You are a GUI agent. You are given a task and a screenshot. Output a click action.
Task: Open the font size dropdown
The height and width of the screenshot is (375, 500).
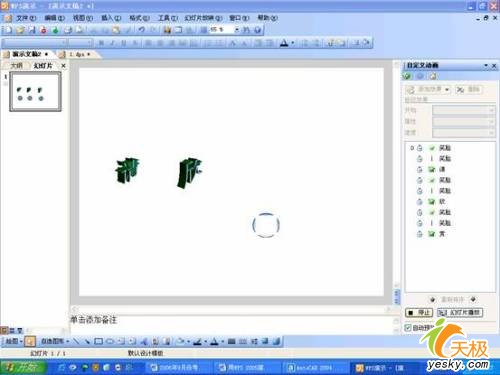(89, 43)
